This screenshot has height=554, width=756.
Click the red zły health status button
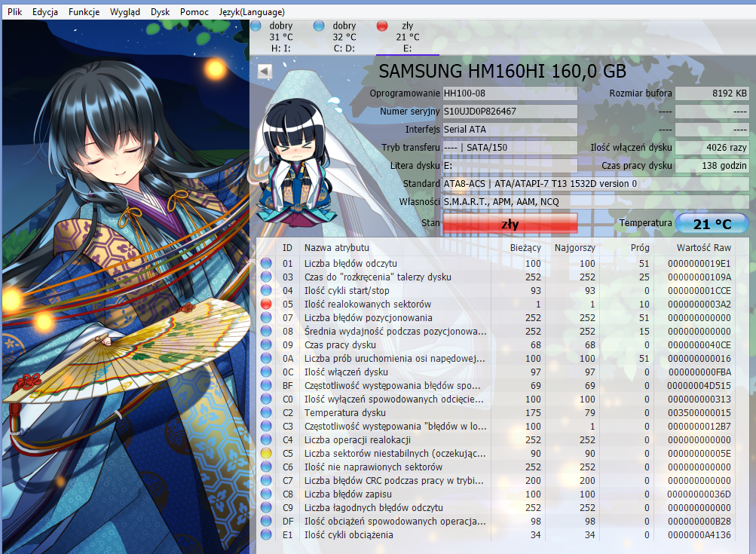click(x=510, y=223)
